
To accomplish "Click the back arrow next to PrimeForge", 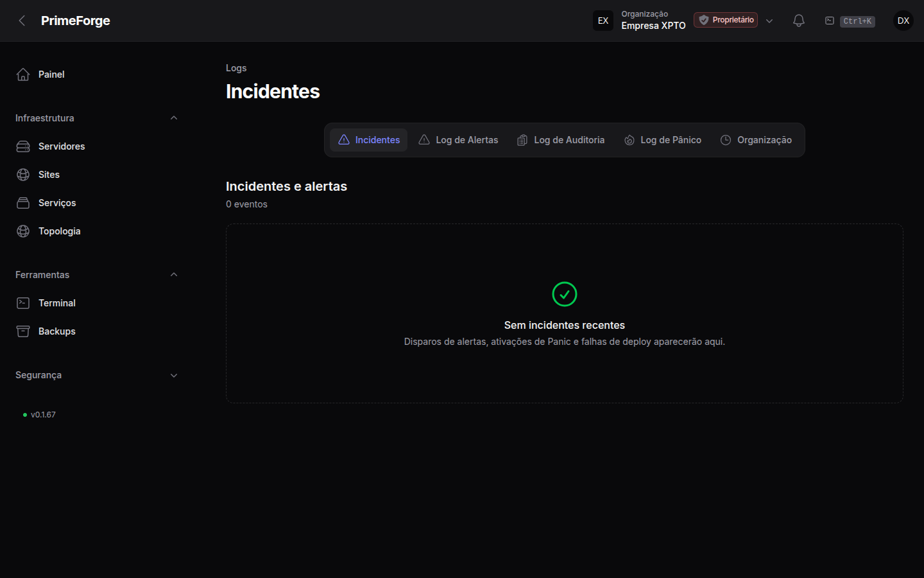I will click(22, 21).
